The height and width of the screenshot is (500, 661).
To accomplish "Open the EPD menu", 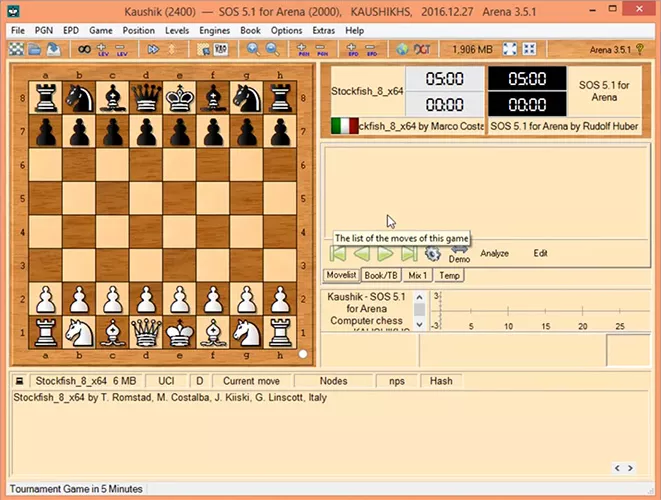I will [71, 30].
